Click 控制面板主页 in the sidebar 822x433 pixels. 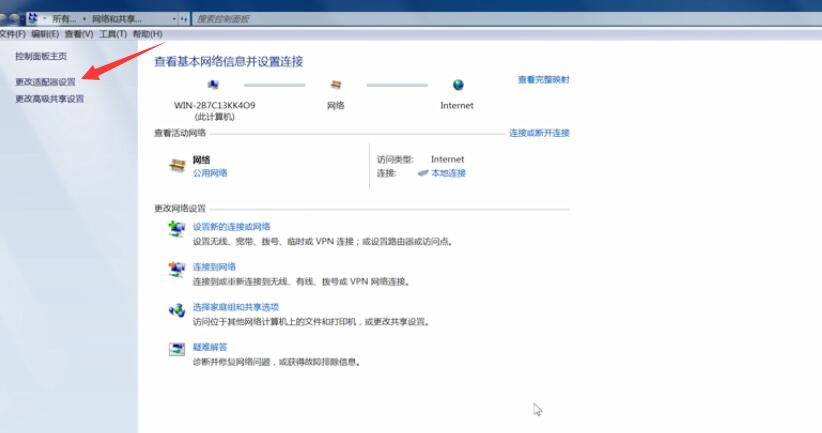[41, 56]
